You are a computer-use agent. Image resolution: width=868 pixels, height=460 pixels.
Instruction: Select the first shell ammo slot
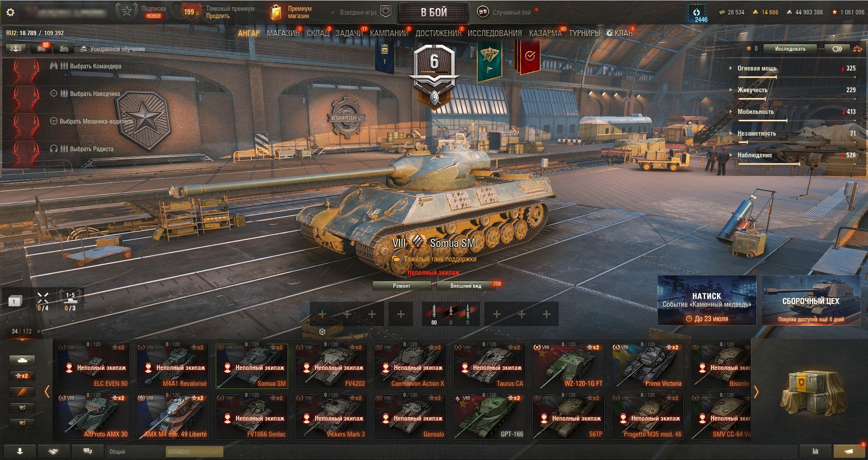tap(434, 314)
